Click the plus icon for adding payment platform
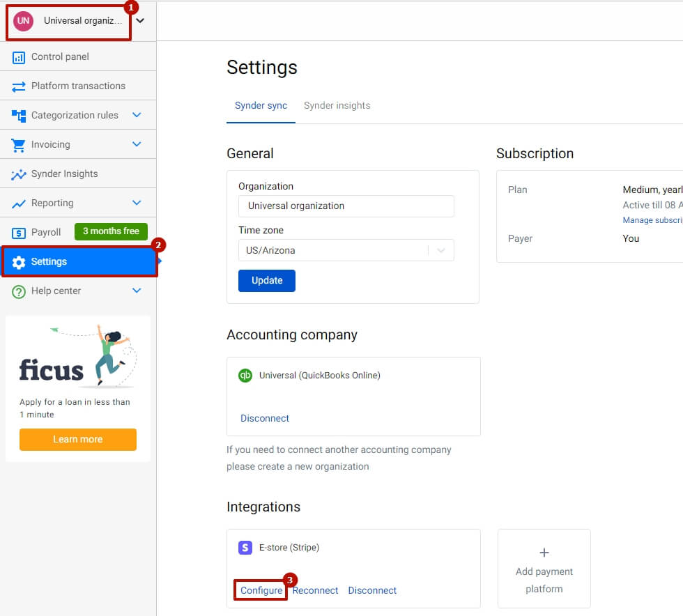The width and height of the screenshot is (683, 616). click(544, 553)
